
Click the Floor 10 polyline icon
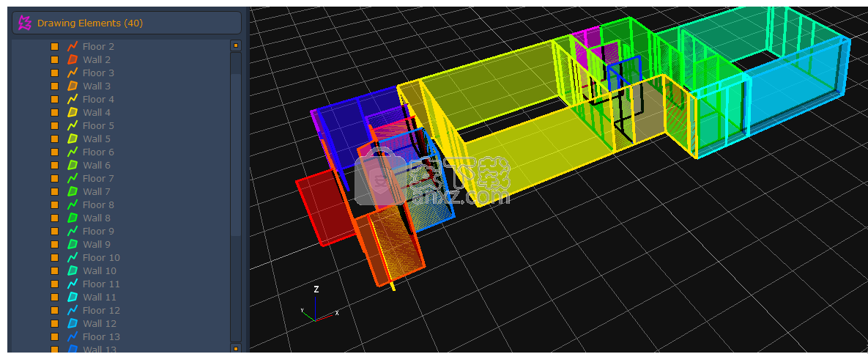[72, 257]
